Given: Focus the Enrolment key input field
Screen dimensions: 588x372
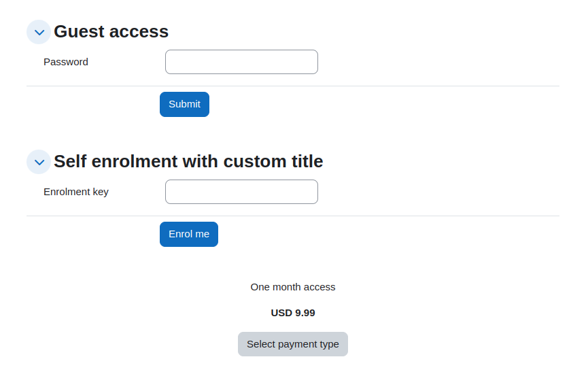Looking at the screenshot, I should [241, 192].
